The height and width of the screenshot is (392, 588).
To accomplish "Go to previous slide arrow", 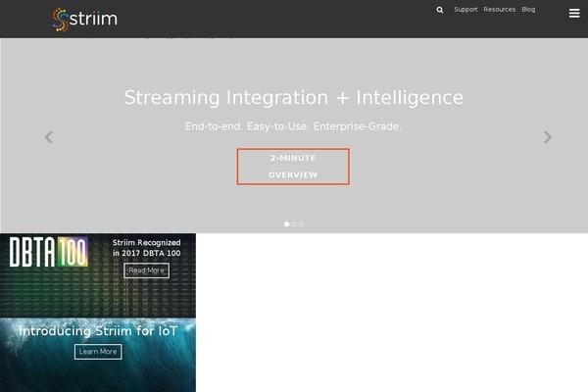I will tap(49, 137).
